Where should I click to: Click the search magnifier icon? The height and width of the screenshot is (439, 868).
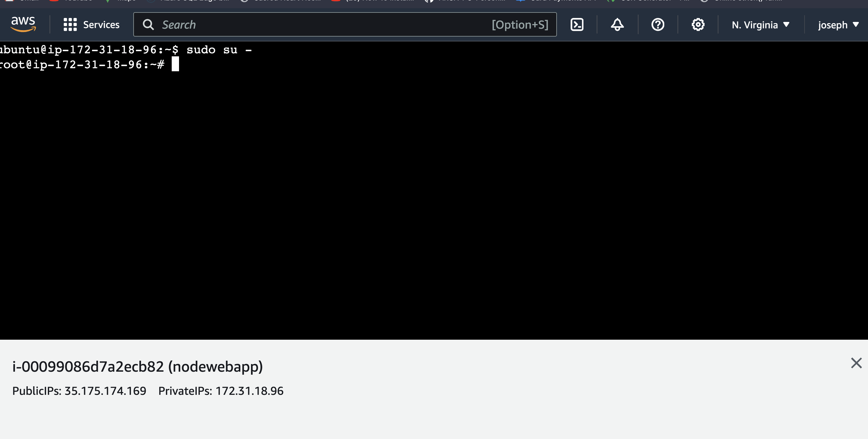(x=148, y=25)
